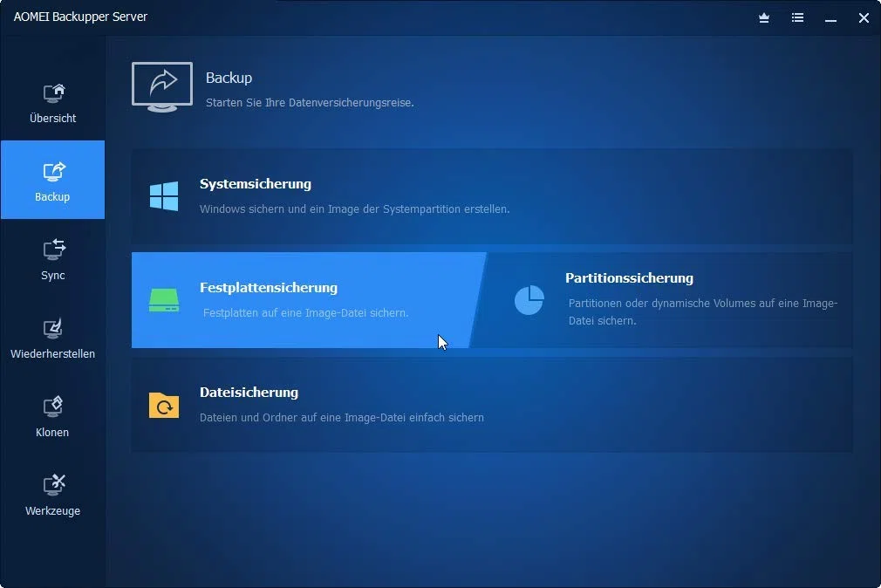
Task: Click the Backup monitor arrow header icon
Action: [162, 87]
